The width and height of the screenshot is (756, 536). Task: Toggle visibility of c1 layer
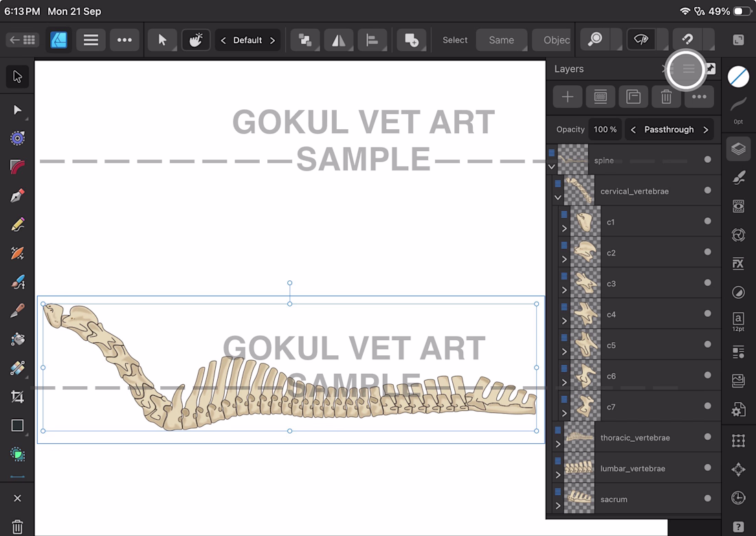pos(707,221)
